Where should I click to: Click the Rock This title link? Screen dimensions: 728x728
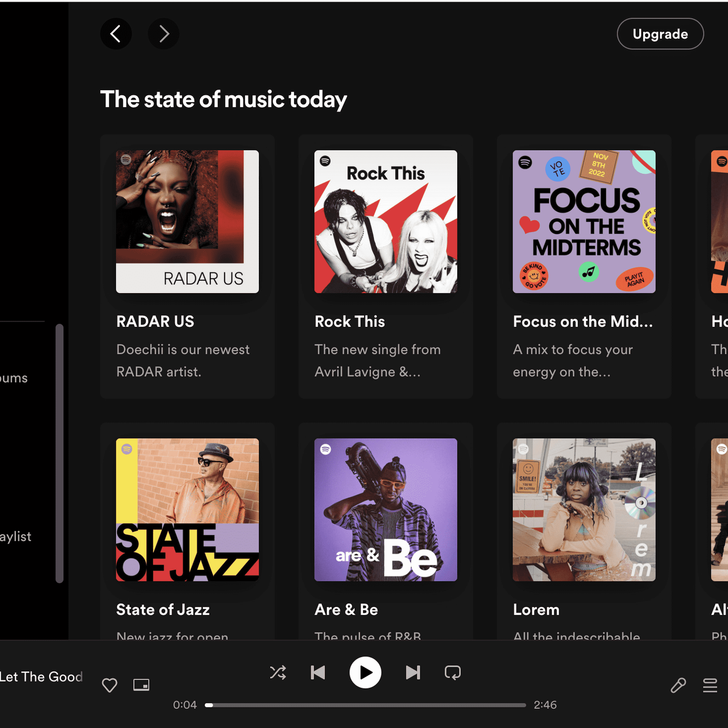[x=350, y=322]
